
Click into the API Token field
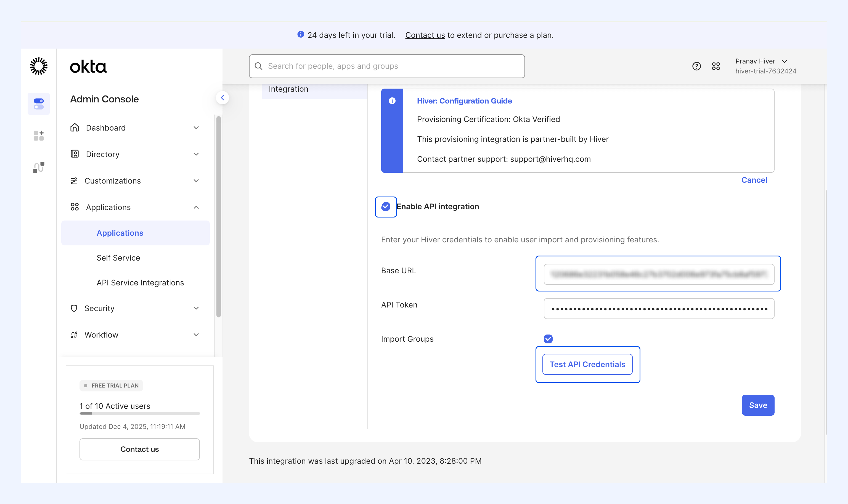click(659, 308)
